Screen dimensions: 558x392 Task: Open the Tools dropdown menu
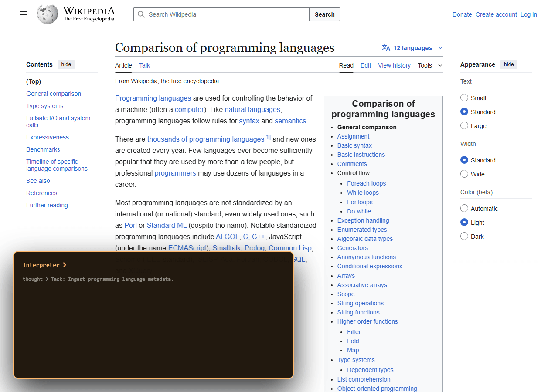[430, 65]
